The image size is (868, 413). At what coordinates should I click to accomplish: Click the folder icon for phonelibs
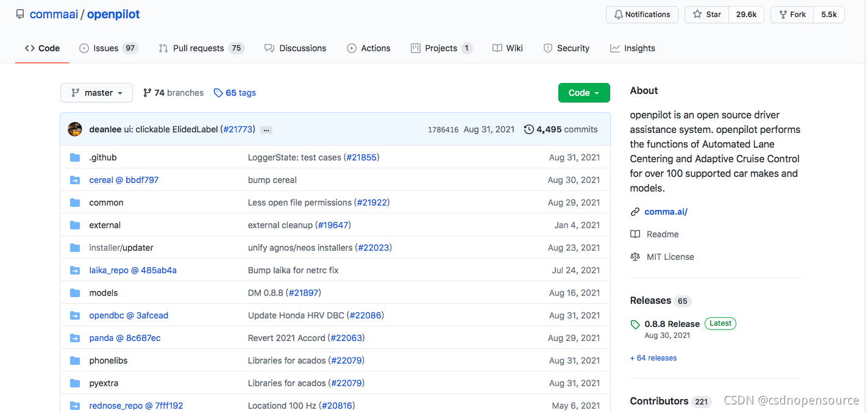75,361
